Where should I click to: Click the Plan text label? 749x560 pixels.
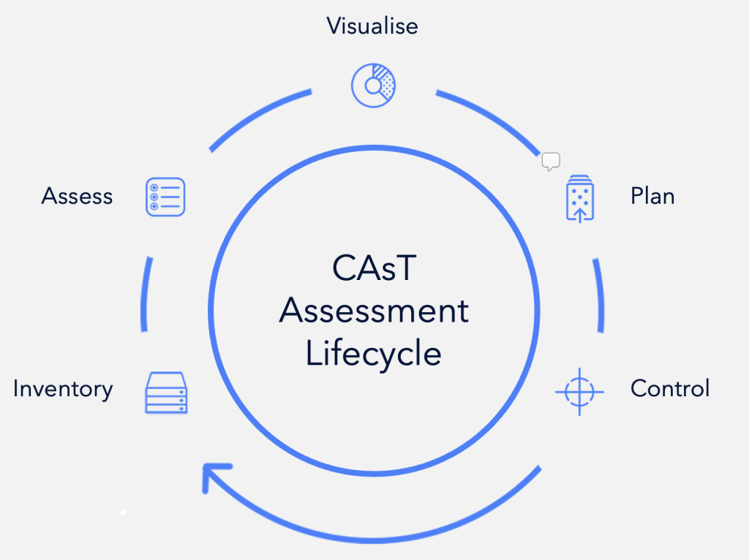pos(652,197)
